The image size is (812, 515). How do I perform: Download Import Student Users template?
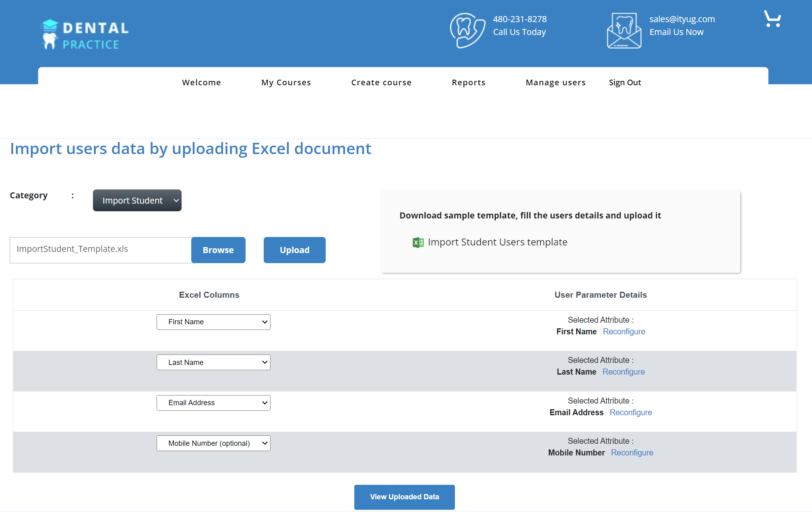pos(497,242)
